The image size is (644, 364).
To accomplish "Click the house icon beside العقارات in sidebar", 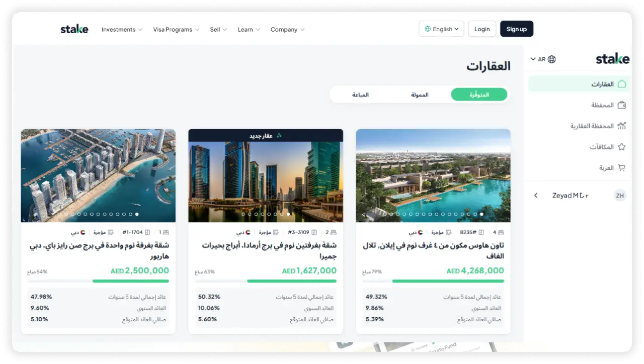I will (x=622, y=84).
